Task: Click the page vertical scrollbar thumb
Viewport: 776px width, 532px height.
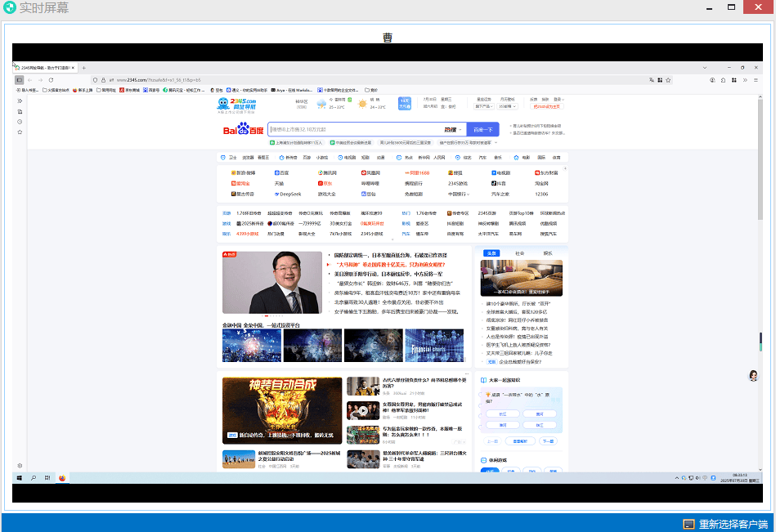Action: point(760,159)
